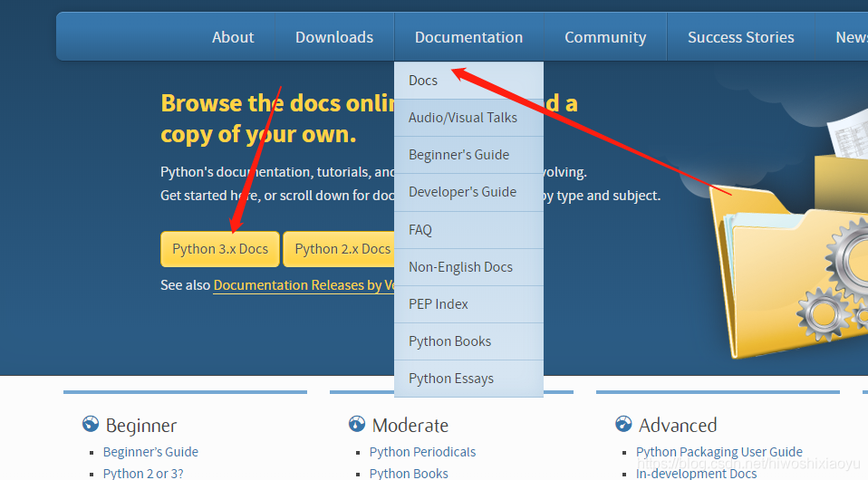
Task: Open PEP Index from the dropdown
Action: coord(468,304)
